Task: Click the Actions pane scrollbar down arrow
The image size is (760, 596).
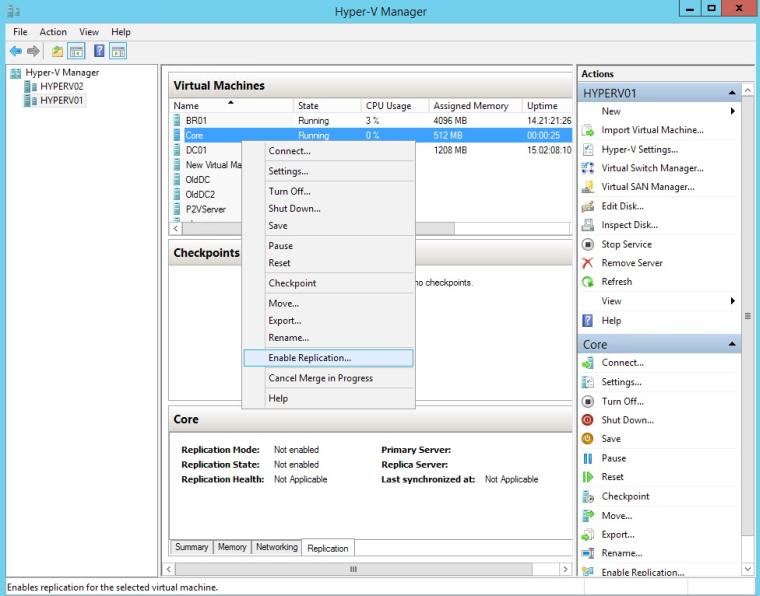Action: (749, 569)
